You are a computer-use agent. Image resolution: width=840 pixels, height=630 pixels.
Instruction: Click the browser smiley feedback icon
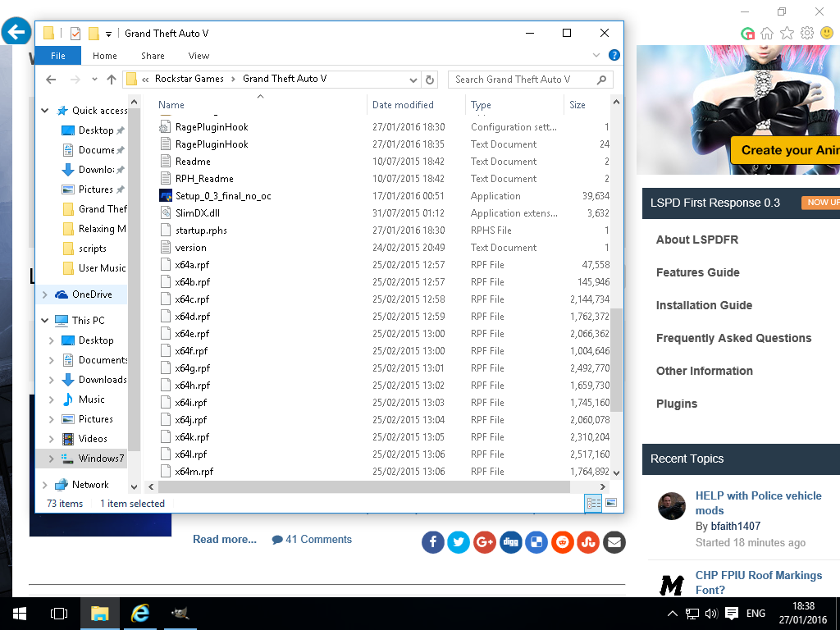click(x=827, y=33)
